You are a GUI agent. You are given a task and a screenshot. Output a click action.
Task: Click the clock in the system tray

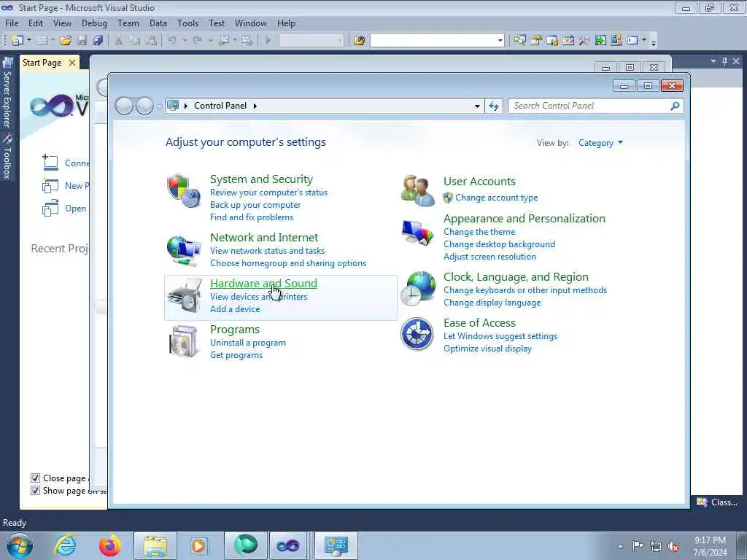[710, 546]
